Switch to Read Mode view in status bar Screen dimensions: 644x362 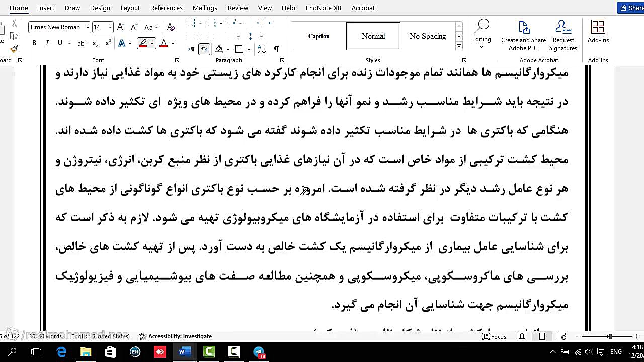(x=522, y=336)
